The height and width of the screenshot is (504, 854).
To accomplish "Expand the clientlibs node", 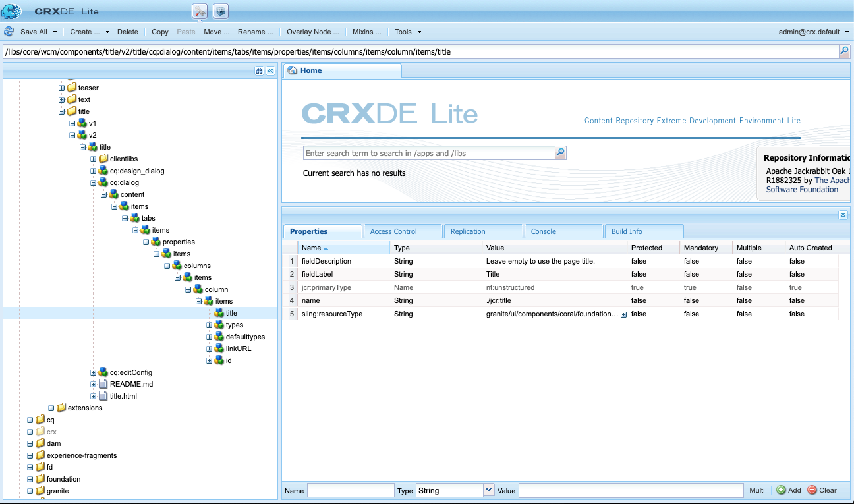I will tap(94, 159).
